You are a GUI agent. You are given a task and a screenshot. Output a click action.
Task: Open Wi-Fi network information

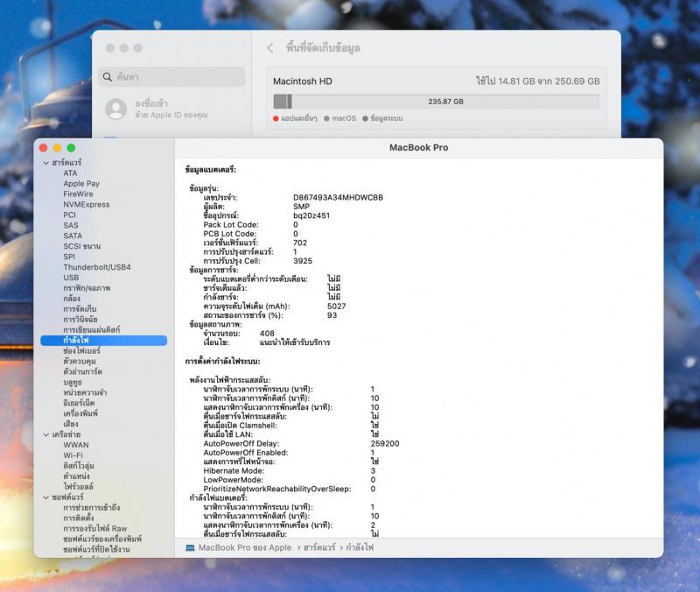coord(73,455)
